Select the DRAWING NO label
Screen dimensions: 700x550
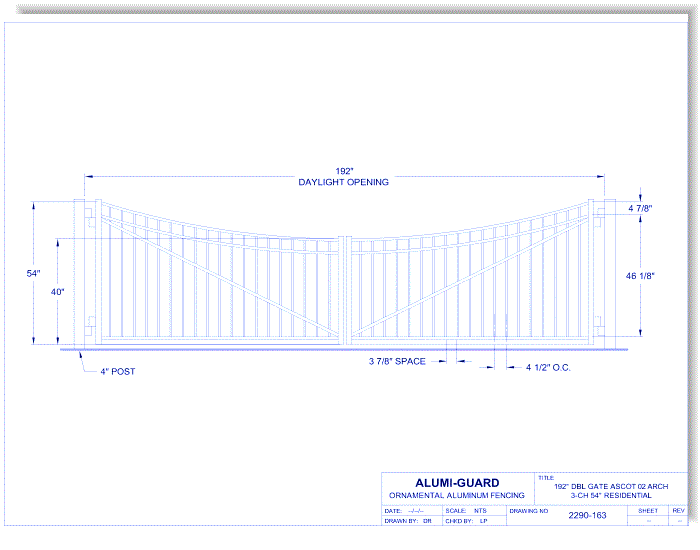(529, 511)
